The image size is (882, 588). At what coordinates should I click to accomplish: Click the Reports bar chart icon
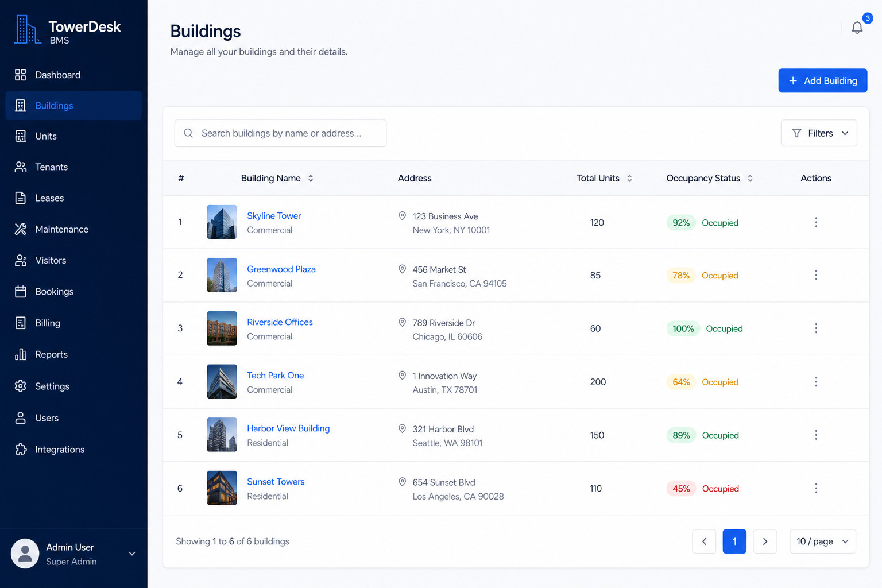[x=21, y=354]
